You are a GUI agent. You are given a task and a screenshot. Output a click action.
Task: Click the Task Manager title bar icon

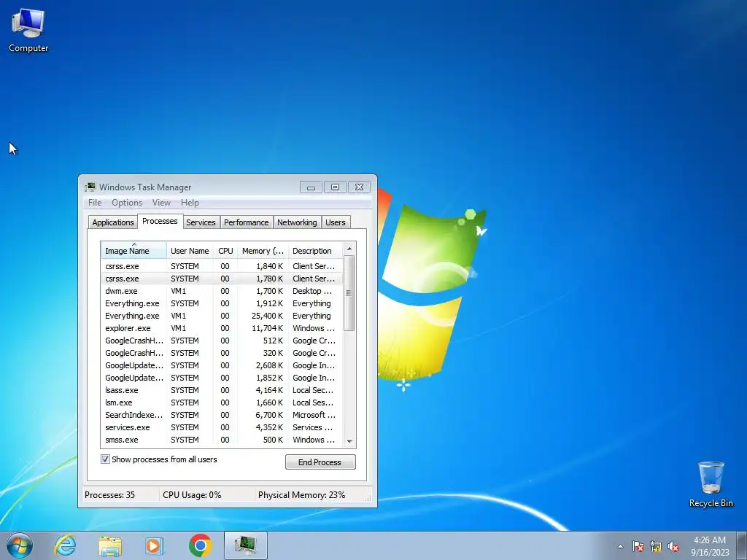coord(90,187)
